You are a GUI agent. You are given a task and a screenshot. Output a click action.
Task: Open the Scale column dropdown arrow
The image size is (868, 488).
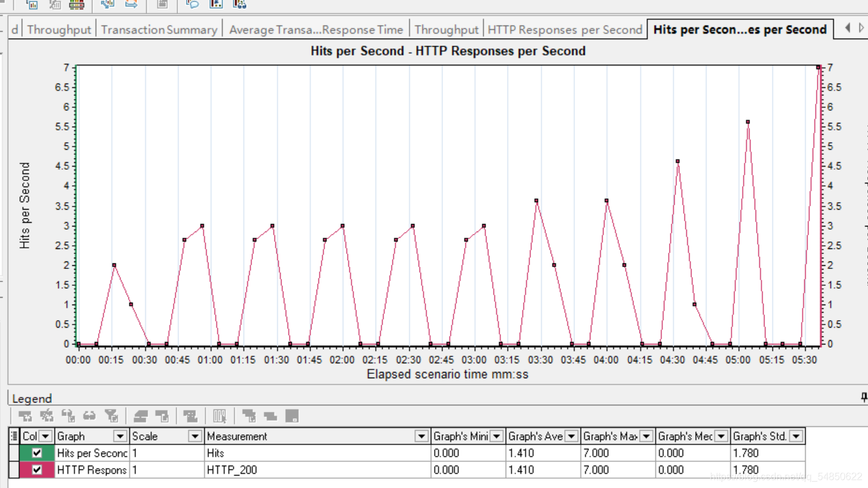(195, 436)
